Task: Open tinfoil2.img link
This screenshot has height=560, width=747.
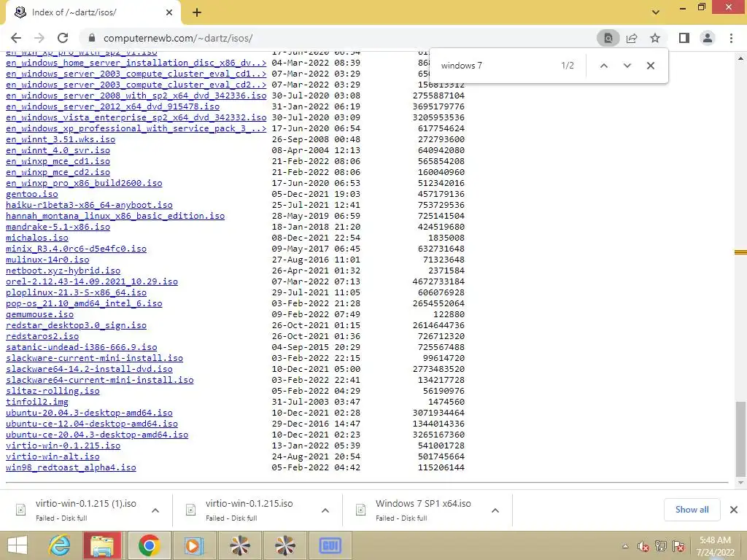Action: point(37,402)
